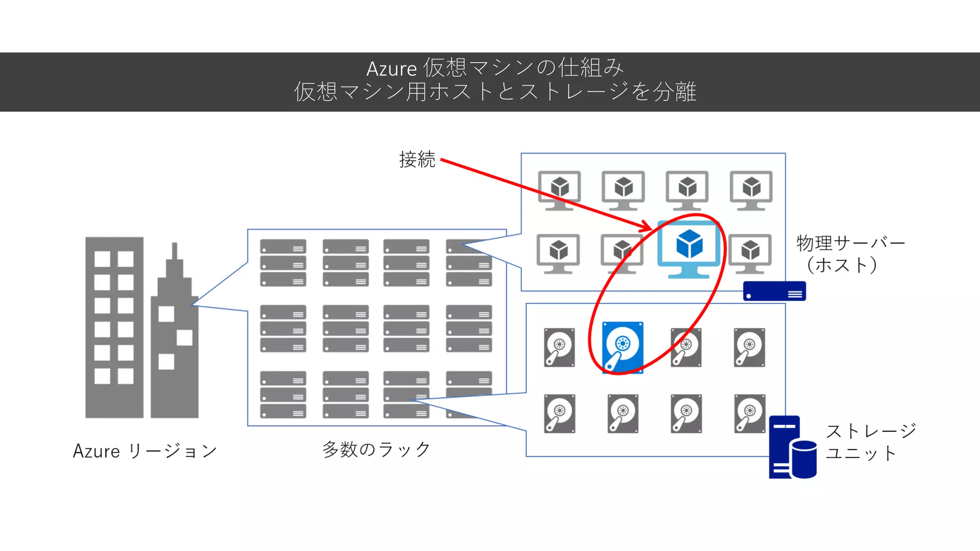Viewport: 980px width, 551px height.
Task: Click the 物理サーバー(ホスト) label
Action: coord(850,254)
